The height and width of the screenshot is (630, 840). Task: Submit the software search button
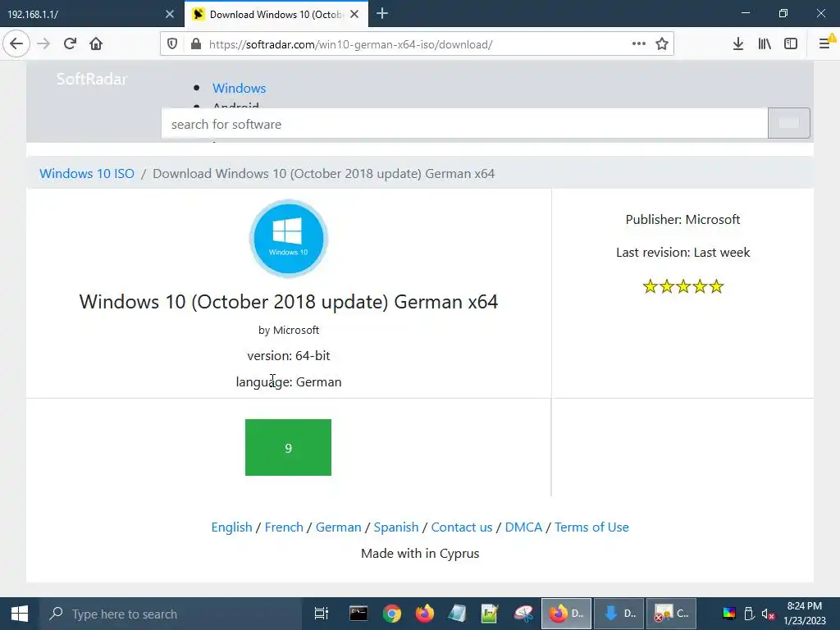coord(788,123)
